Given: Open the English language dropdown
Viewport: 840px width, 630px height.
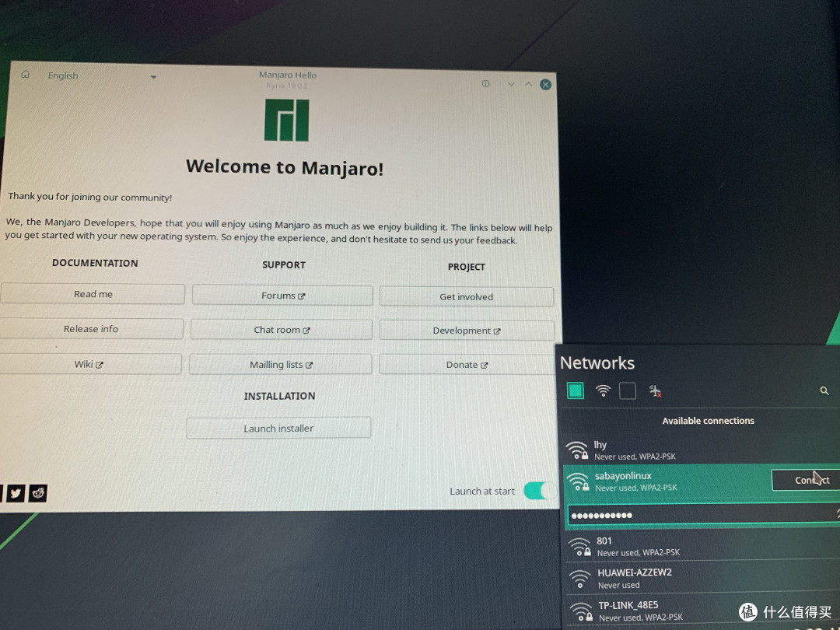Looking at the screenshot, I should tap(102, 76).
